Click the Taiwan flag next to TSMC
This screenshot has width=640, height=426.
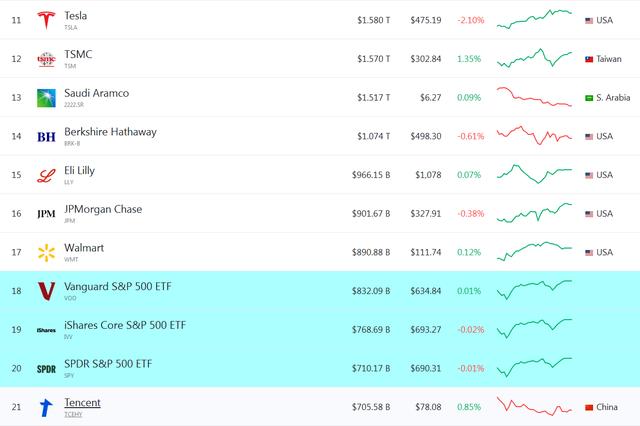coord(589,59)
